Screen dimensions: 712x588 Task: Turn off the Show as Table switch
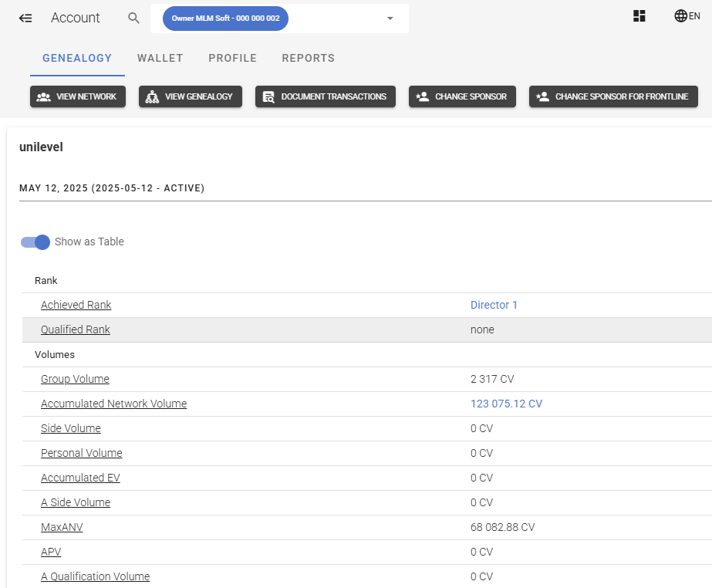(x=36, y=242)
